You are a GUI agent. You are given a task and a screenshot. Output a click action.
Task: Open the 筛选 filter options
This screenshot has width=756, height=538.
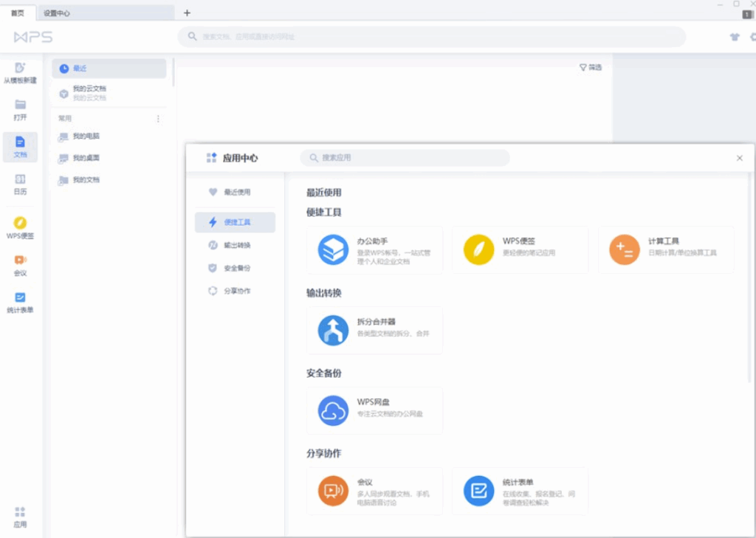pos(590,67)
